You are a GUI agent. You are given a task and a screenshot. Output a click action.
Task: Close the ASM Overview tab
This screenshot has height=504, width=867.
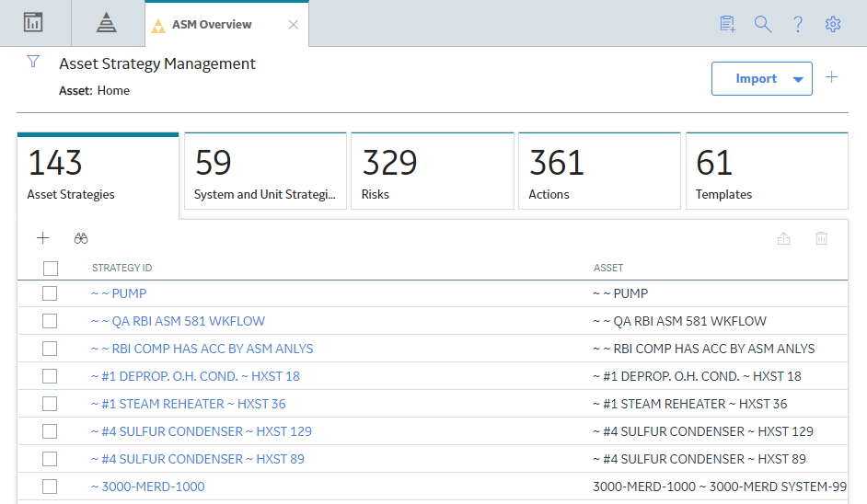point(294,25)
